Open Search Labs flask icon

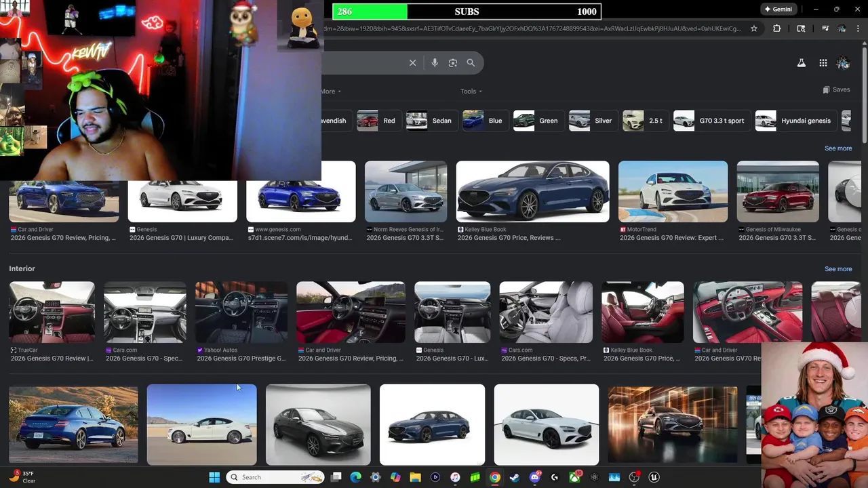pos(801,62)
